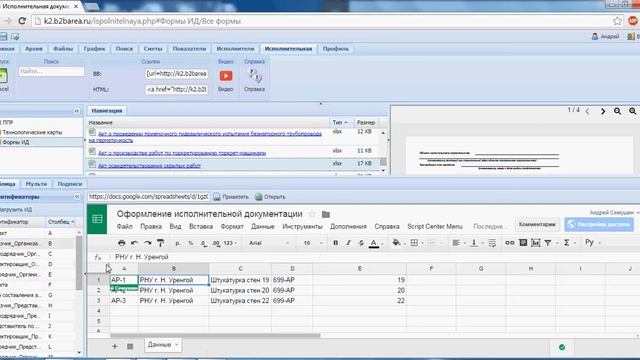Toggle strikethrough formatting
The image size is (640, 360).
(361, 243)
